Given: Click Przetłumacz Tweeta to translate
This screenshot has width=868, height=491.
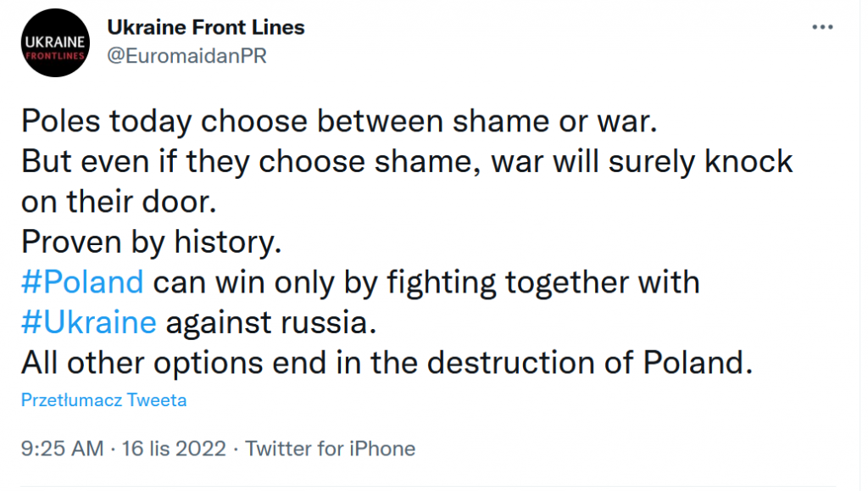Looking at the screenshot, I should [x=103, y=400].
